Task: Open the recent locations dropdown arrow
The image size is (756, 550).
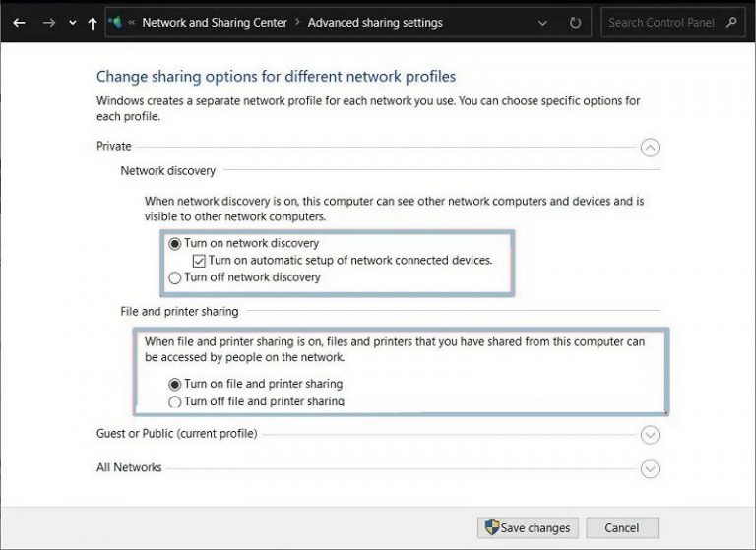Action: click(72, 23)
